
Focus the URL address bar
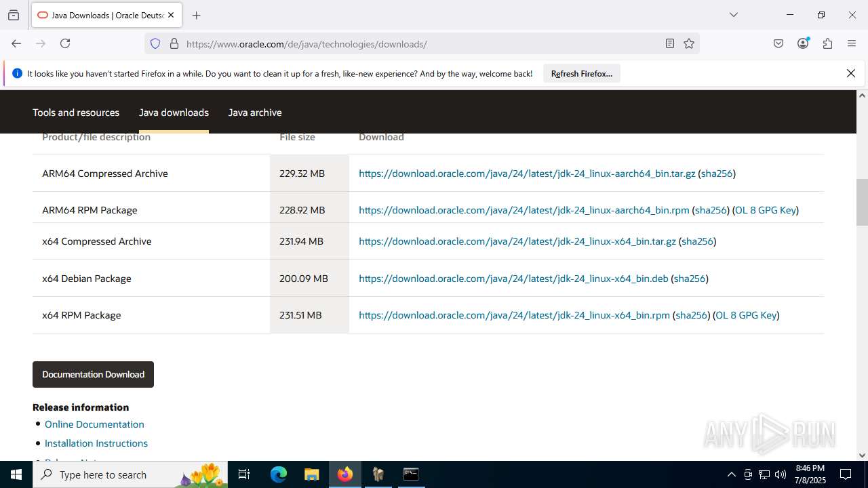[420, 44]
